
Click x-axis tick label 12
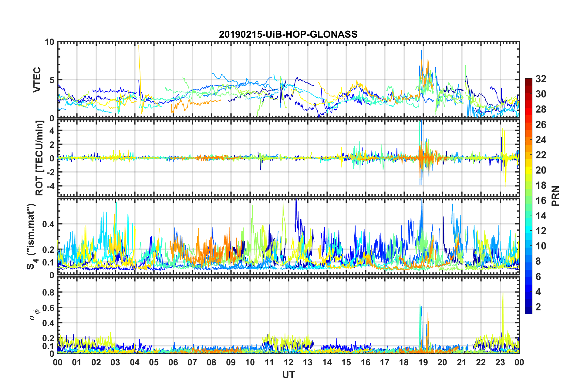(288, 362)
